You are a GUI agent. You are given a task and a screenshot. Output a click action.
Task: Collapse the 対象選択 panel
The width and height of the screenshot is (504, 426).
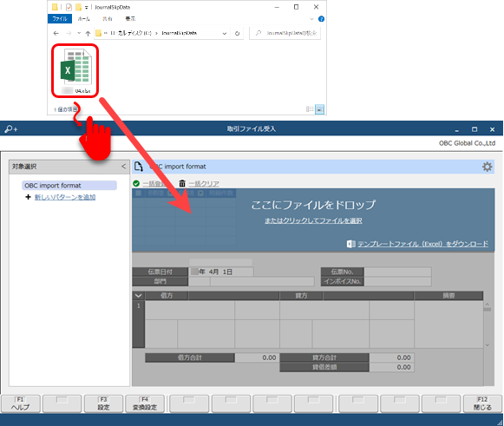coord(124,167)
